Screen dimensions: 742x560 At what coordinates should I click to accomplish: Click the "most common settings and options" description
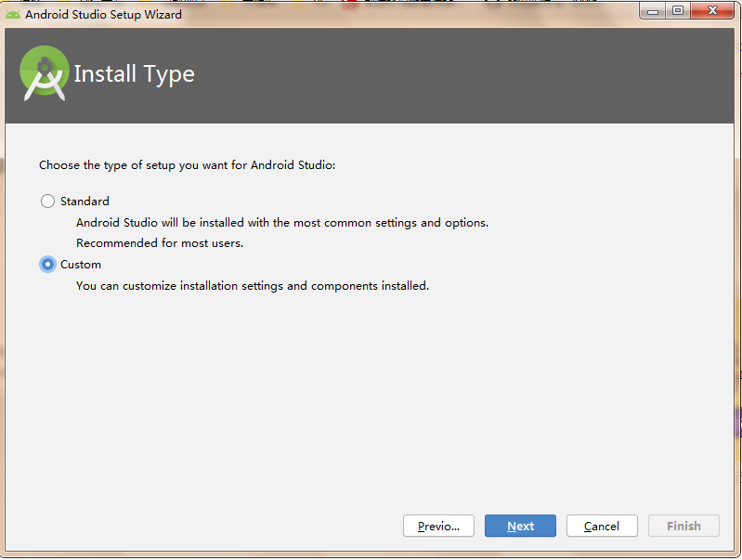282,223
